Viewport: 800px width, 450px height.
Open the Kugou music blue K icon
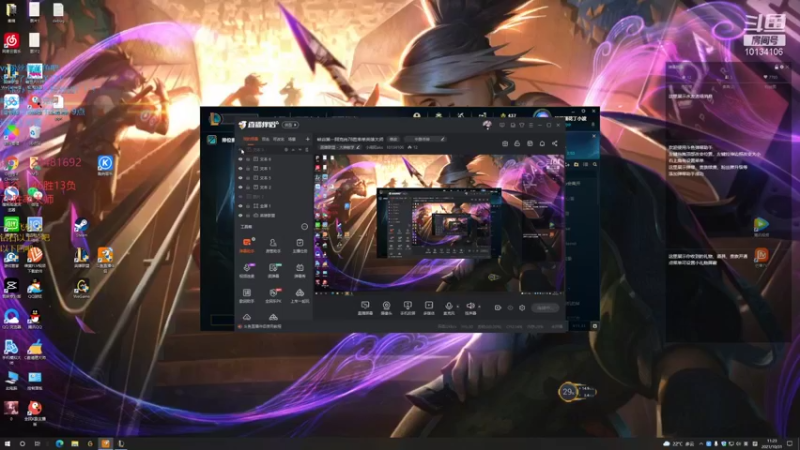(x=105, y=165)
